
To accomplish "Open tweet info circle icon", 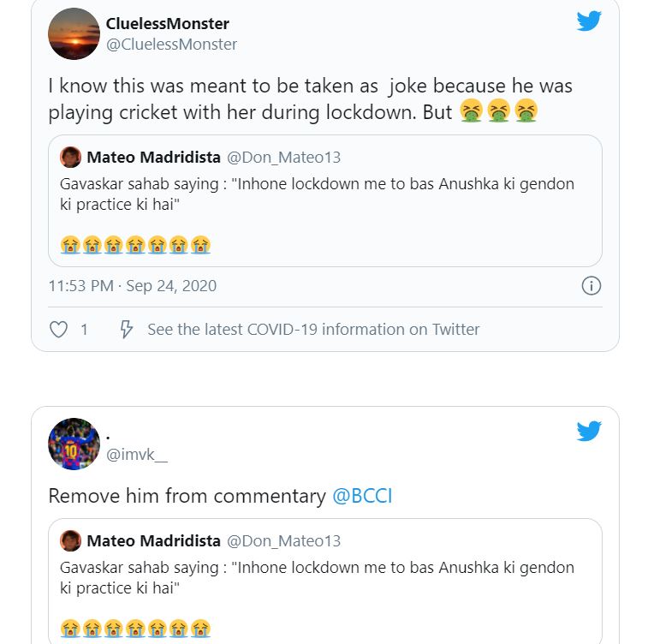I will coord(591,286).
